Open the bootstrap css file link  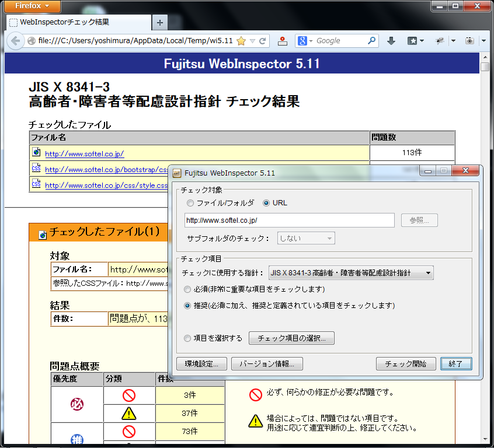[106, 170]
